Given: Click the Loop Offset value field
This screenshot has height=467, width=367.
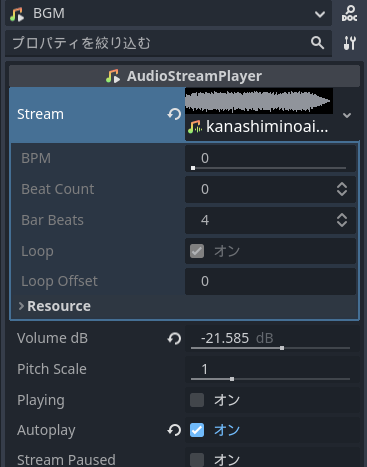Looking at the screenshot, I should (270, 282).
